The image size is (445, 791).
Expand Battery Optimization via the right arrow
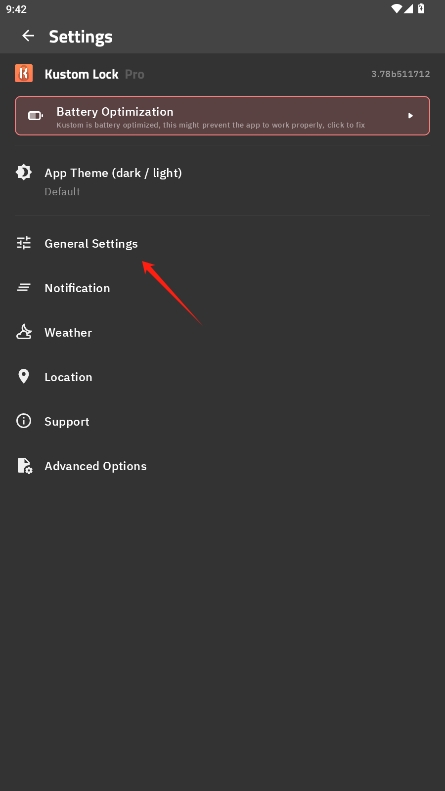click(x=410, y=116)
